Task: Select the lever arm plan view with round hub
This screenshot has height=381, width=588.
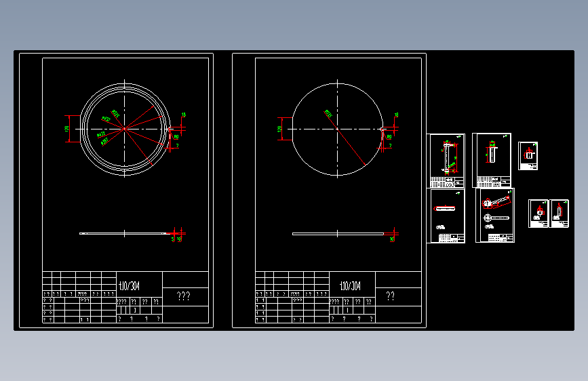Action: coord(496,218)
